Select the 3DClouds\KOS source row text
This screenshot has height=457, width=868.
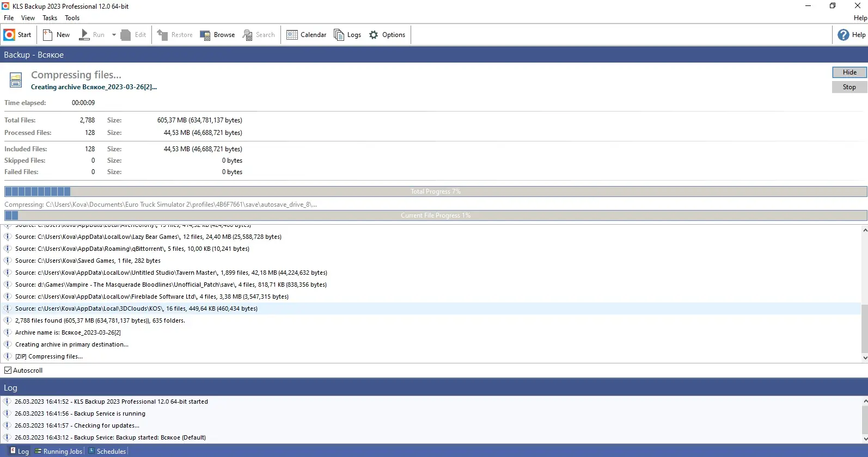(136, 308)
